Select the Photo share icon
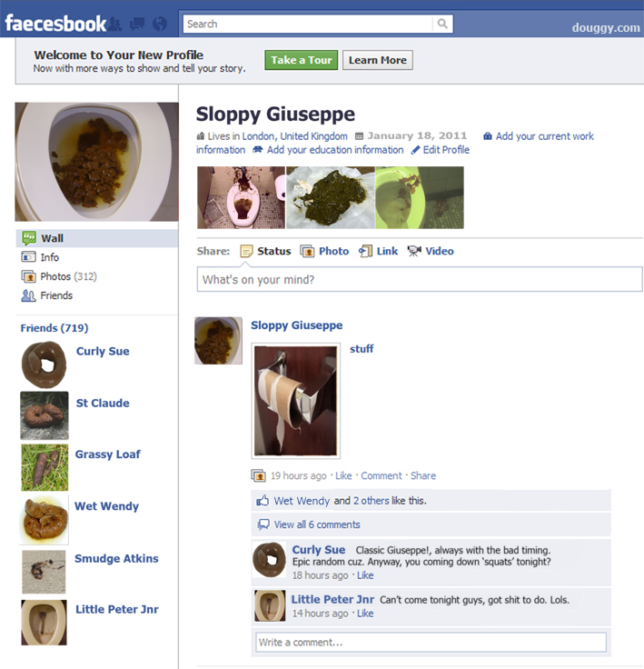 pos(307,251)
